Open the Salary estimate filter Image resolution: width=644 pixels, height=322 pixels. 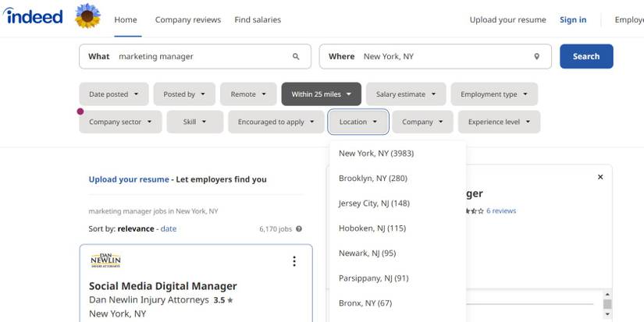pyautogui.click(x=406, y=94)
